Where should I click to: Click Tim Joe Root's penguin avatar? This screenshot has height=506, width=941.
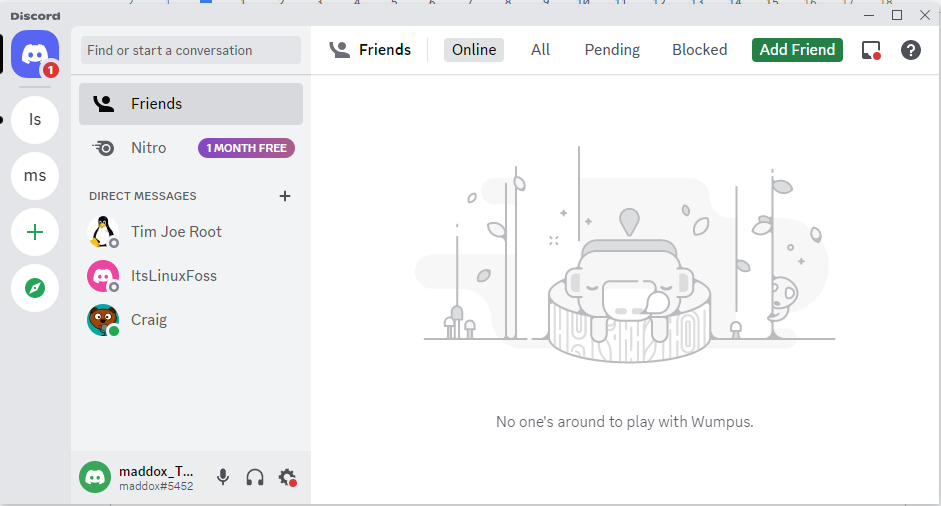tap(103, 232)
